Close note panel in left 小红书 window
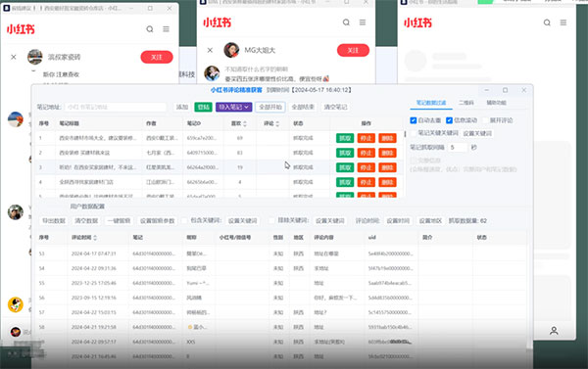The image size is (588, 369). coord(14,57)
